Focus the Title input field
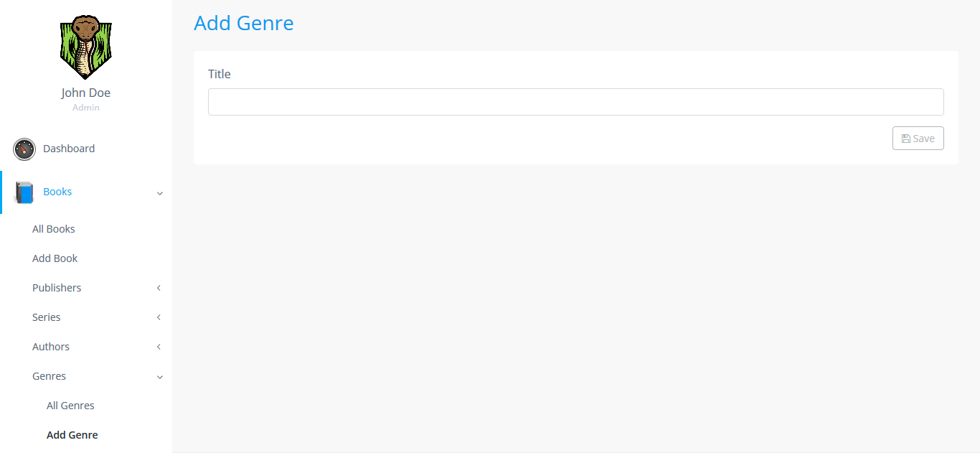 pyautogui.click(x=575, y=102)
